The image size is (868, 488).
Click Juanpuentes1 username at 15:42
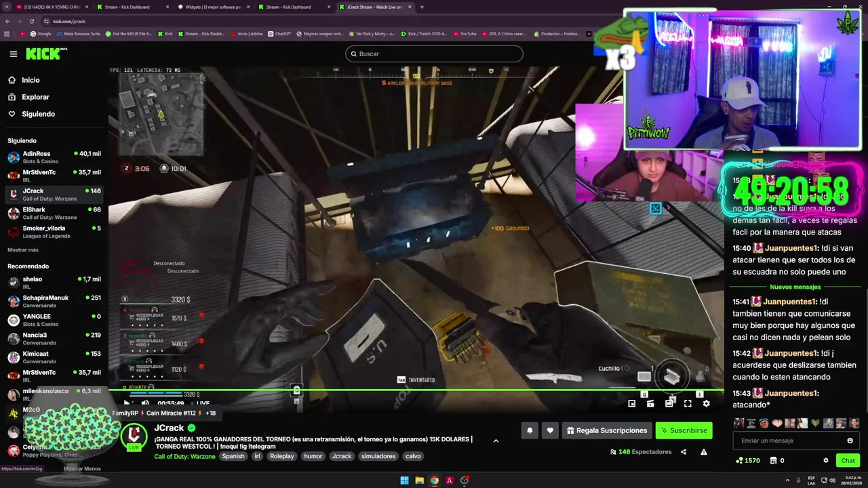pos(790,353)
